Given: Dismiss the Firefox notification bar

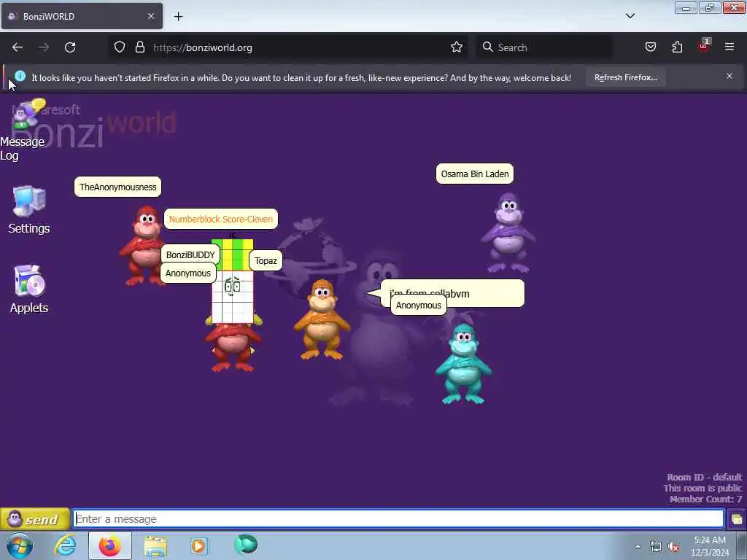Looking at the screenshot, I should pyautogui.click(x=729, y=76).
